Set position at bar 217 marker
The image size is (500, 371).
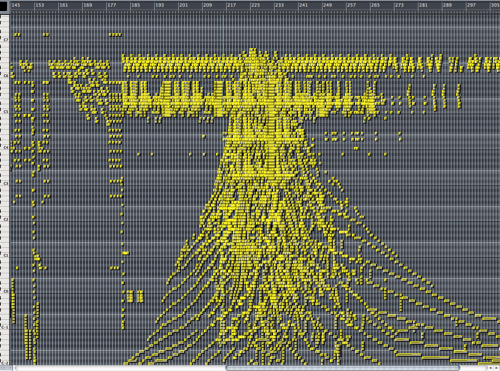[231, 5]
